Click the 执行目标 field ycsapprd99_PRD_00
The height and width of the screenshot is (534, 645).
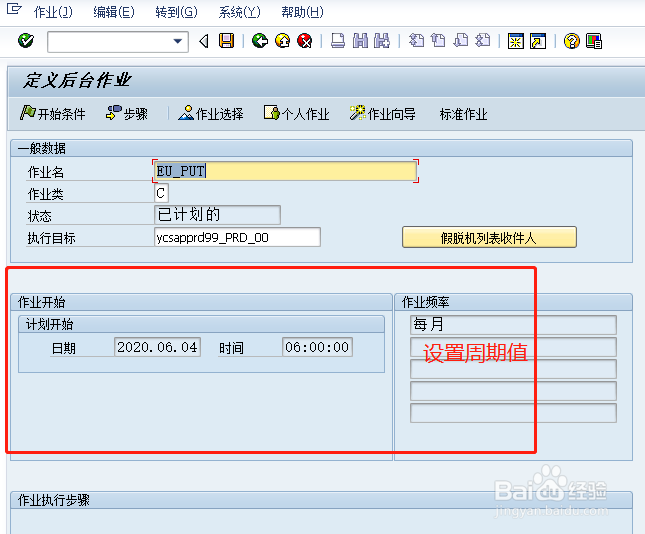click(237, 237)
